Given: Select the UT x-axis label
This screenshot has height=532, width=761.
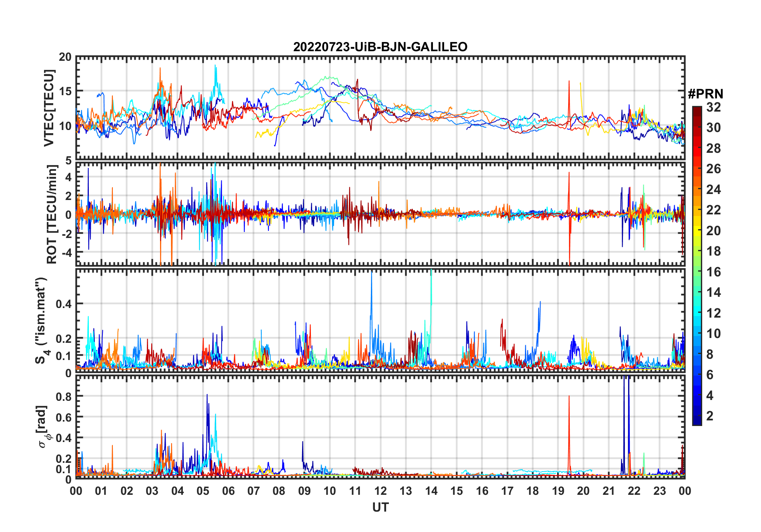Looking at the screenshot, I should click(380, 508).
